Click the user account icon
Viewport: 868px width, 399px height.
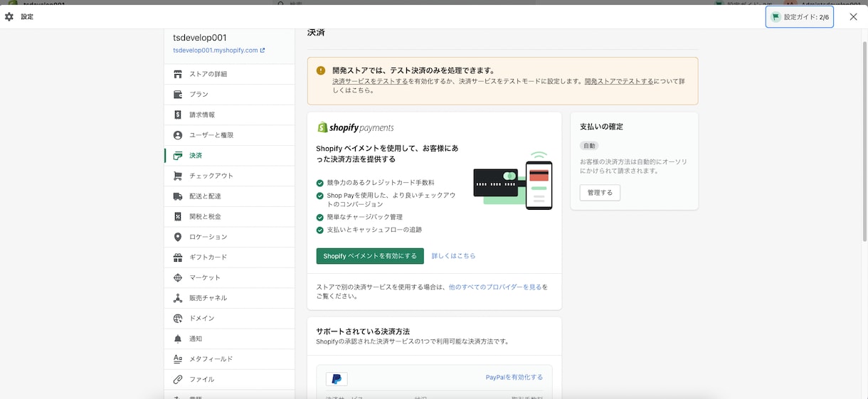(178, 135)
